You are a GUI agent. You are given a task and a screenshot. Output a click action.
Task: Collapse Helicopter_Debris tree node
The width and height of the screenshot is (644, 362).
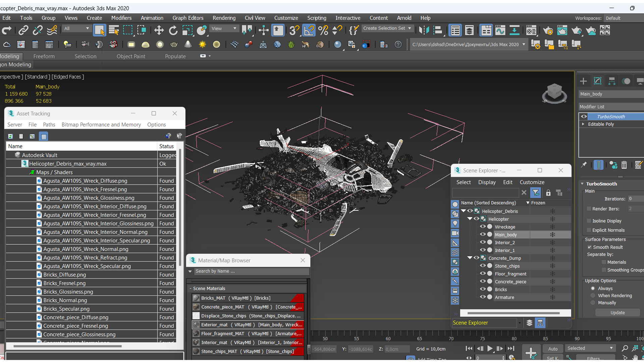[464, 211]
